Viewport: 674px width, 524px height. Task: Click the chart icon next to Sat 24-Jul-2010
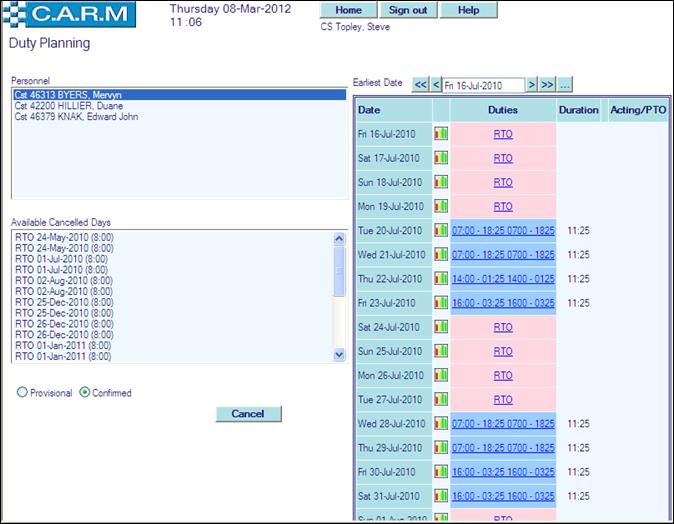pyautogui.click(x=441, y=327)
